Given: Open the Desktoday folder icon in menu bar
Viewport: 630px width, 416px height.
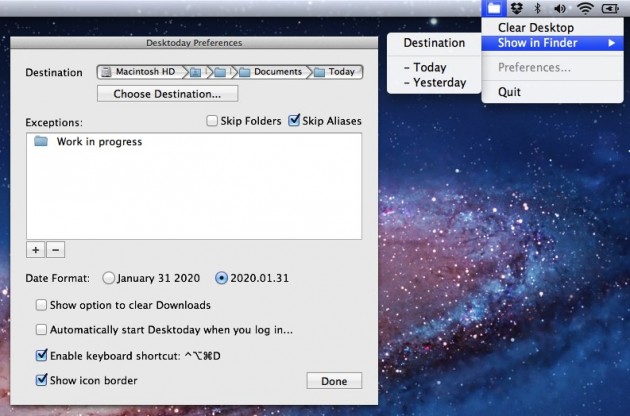Looking at the screenshot, I should [494, 8].
